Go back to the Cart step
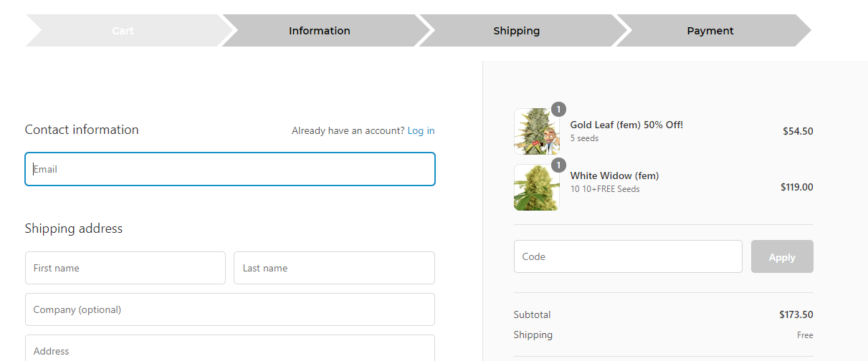868x361 pixels. click(123, 31)
